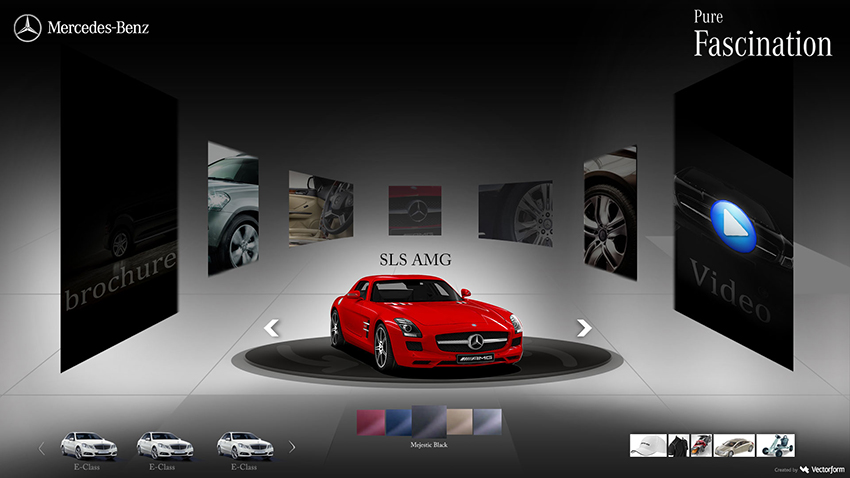Rotate to previous car with left arrow
This screenshot has height=478, width=850.
tap(271, 327)
